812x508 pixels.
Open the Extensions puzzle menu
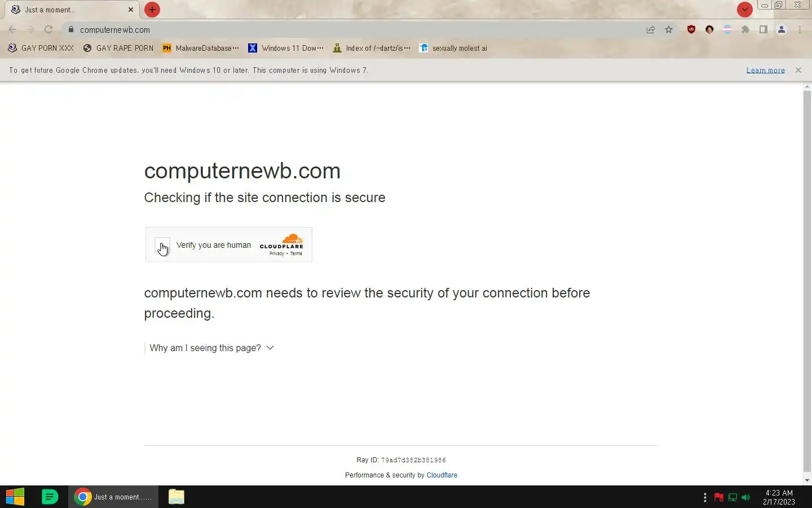coord(745,29)
